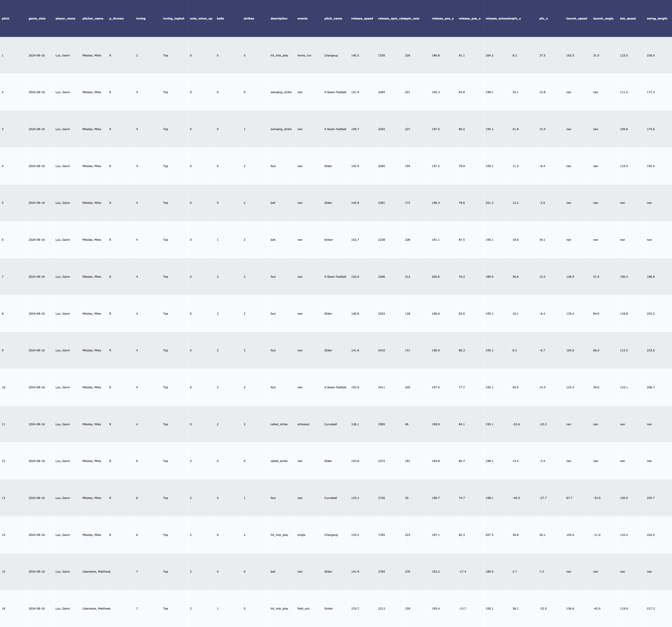Click the release_speed column header
The height and width of the screenshot is (627, 672).
tap(362, 19)
